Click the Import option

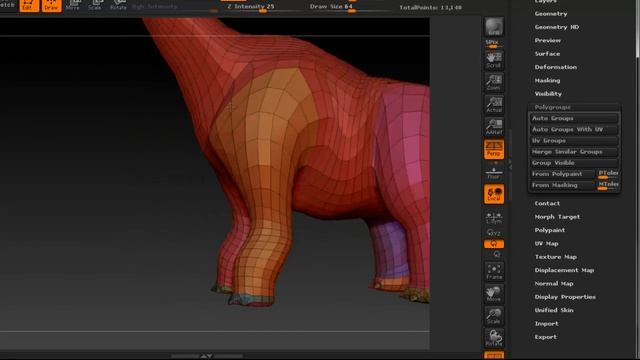[546, 324]
